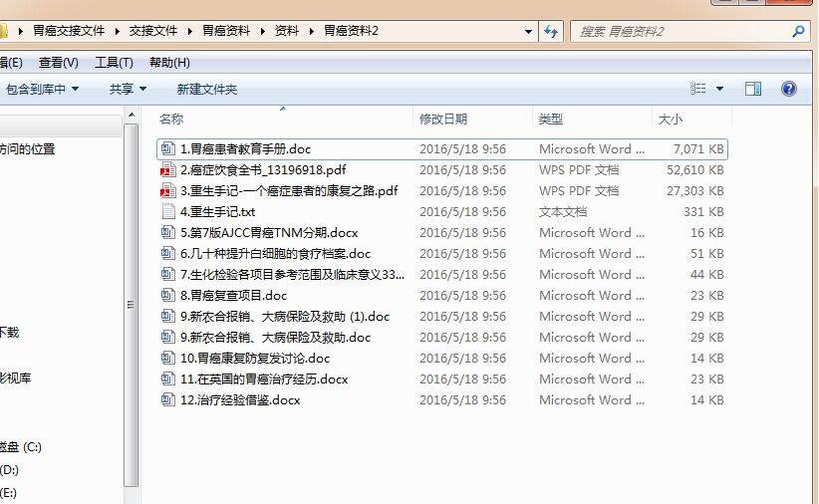
Task: Select the Word icon of 7.生化检验各项目参考范围 file
Action: 167,274
